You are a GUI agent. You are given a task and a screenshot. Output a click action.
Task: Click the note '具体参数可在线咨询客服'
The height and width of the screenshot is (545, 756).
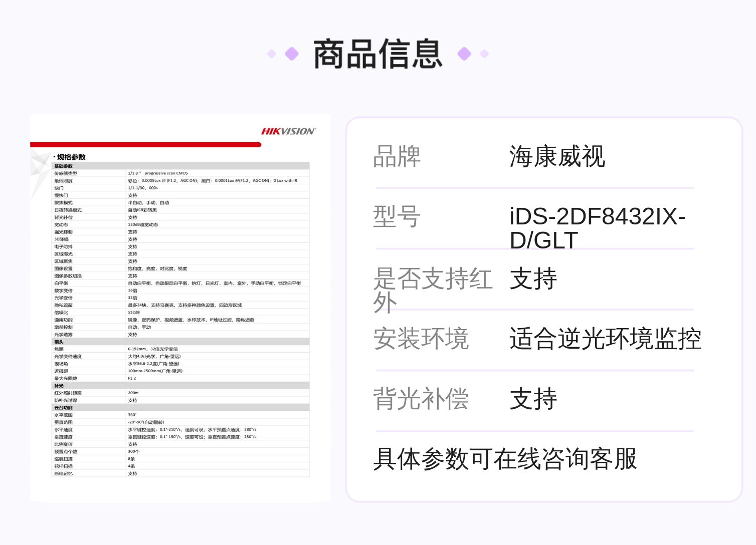(505, 459)
